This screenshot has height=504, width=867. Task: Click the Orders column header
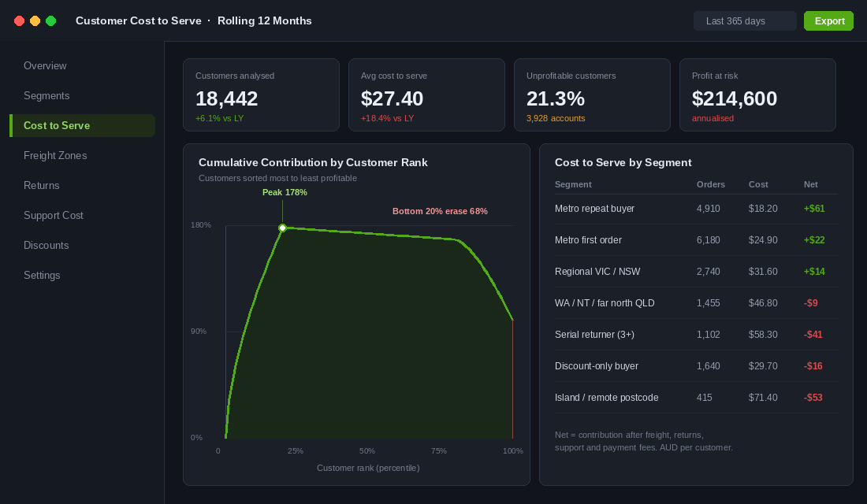[x=710, y=184]
